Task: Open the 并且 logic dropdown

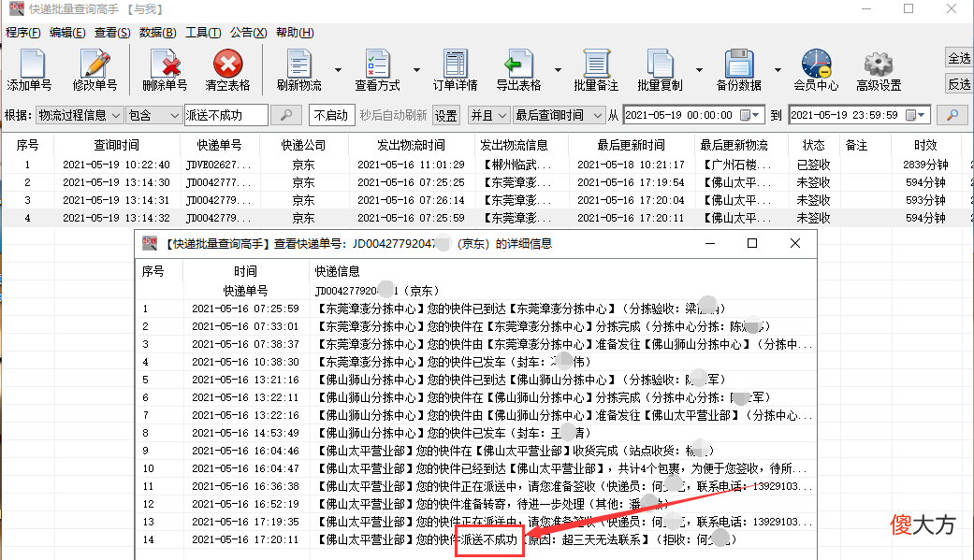Action: click(488, 115)
